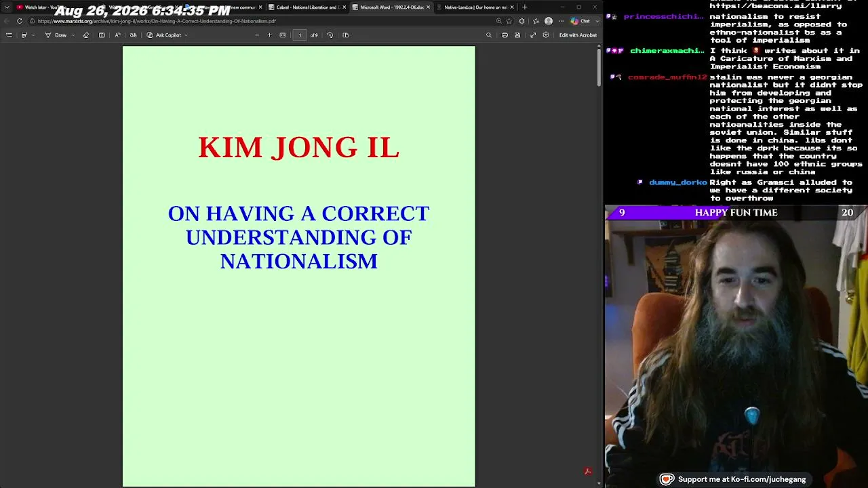Expand the highlight color dropdown arrow
868x488 pixels.
point(33,35)
